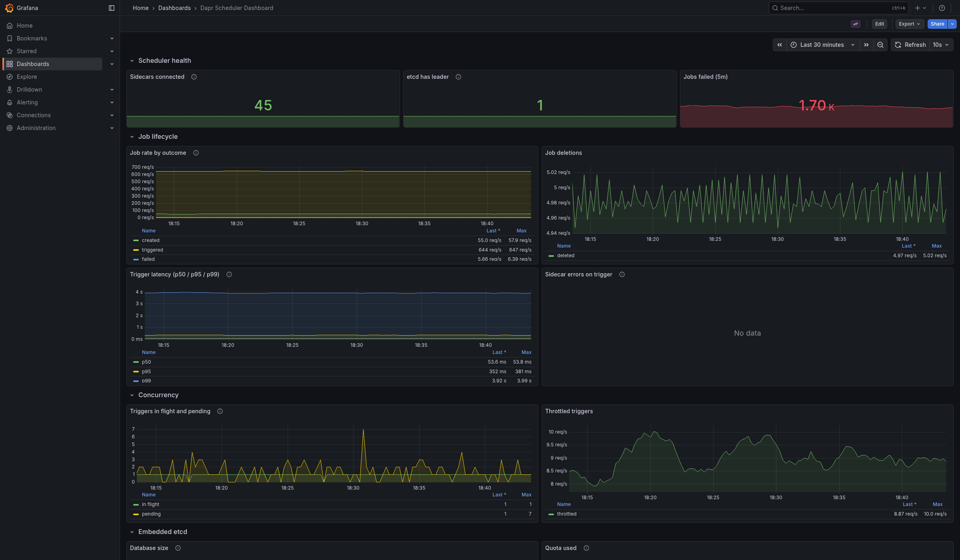Click info icon next to Trigger latency title
This screenshot has width=960, height=560.
click(229, 274)
